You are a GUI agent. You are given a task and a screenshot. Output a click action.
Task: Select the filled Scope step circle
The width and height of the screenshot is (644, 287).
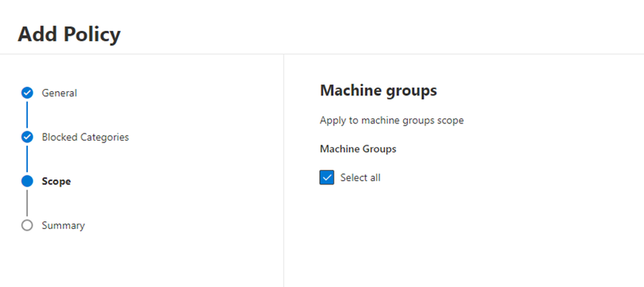[27, 181]
